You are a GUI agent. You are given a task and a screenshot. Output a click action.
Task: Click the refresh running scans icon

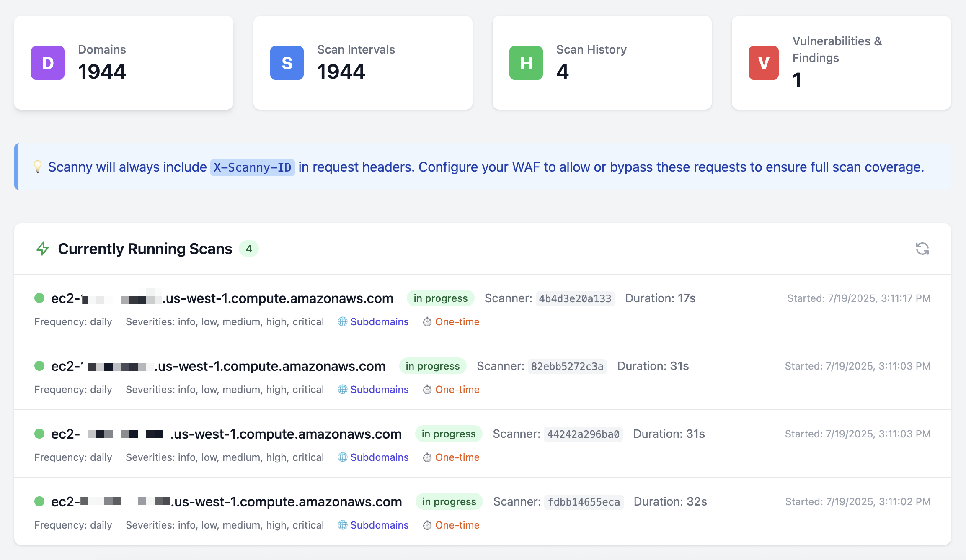922,249
